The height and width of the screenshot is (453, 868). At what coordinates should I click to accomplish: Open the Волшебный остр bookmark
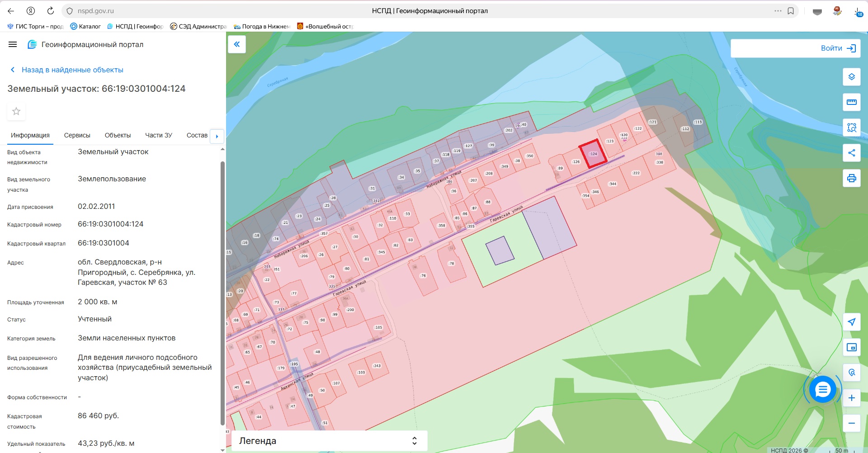click(325, 26)
